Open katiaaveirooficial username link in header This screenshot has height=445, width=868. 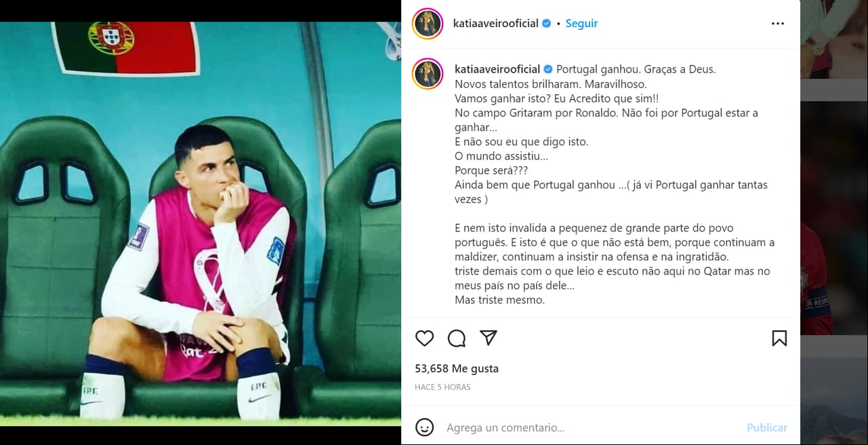coord(495,23)
